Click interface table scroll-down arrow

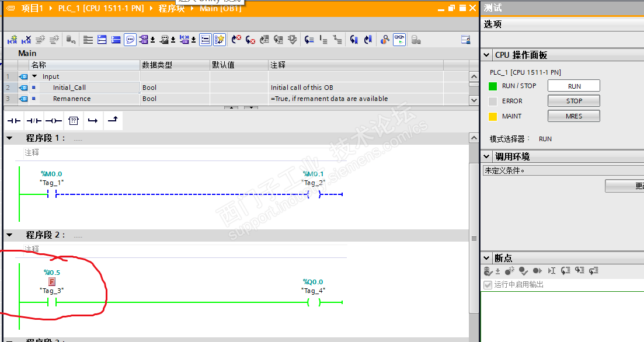(474, 100)
